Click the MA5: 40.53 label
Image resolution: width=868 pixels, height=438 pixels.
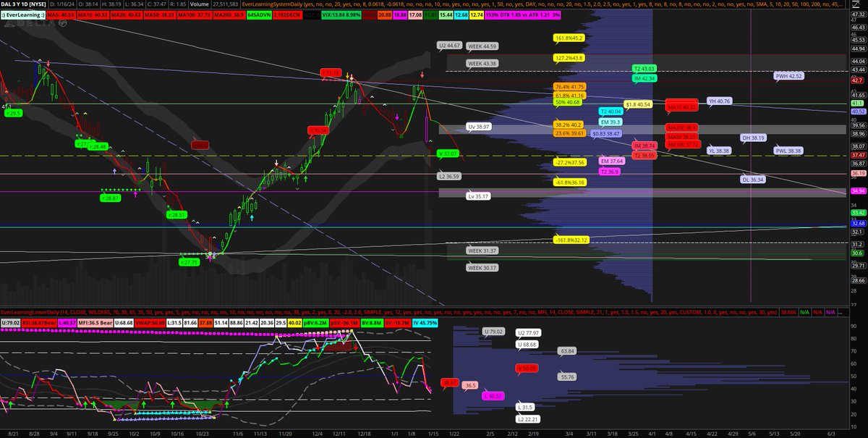61,15
